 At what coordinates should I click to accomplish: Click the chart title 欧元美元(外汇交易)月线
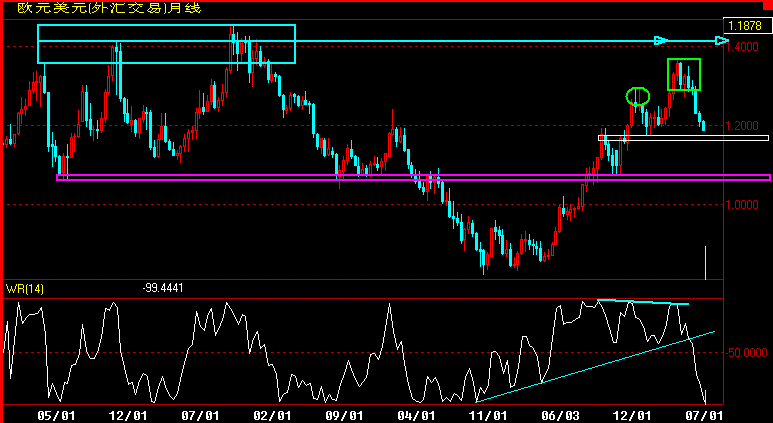(x=109, y=8)
